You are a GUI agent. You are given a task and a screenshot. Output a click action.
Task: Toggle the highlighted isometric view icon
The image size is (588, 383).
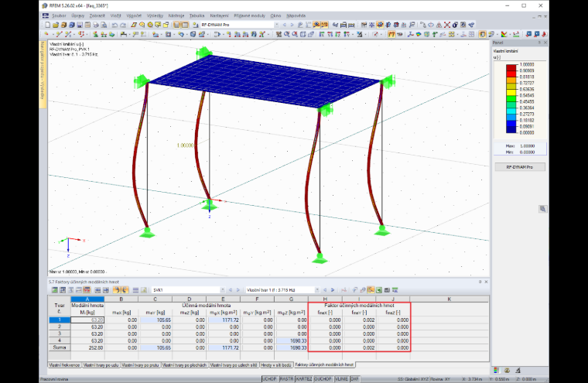380,25
